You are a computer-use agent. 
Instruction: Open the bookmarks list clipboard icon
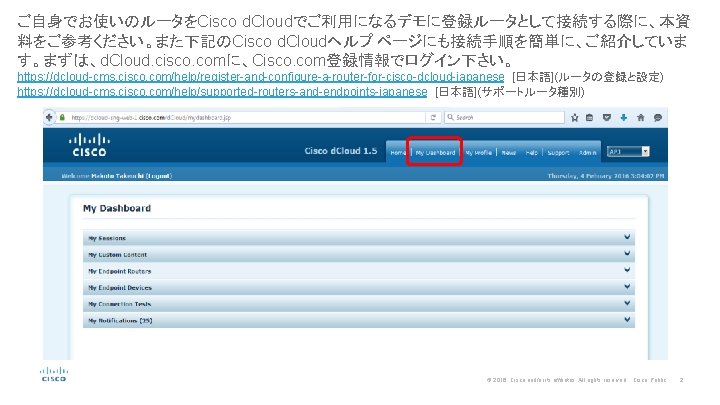tap(590, 118)
